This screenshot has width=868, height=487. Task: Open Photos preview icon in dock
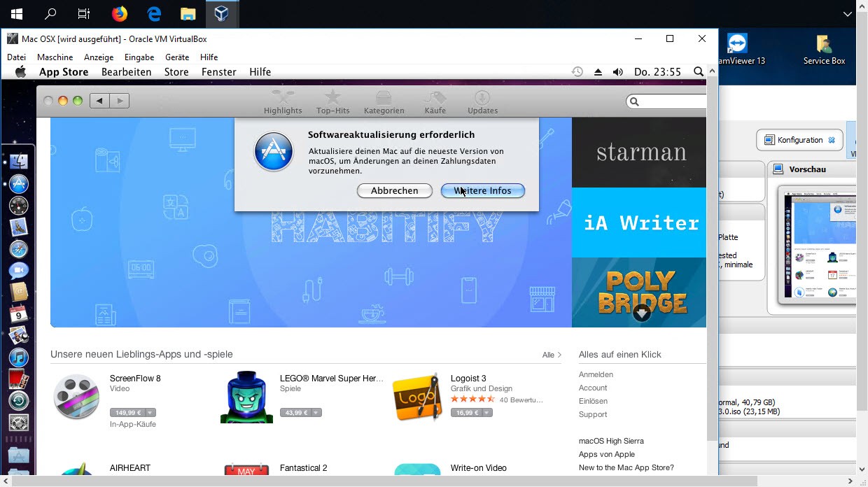(x=18, y=335)
